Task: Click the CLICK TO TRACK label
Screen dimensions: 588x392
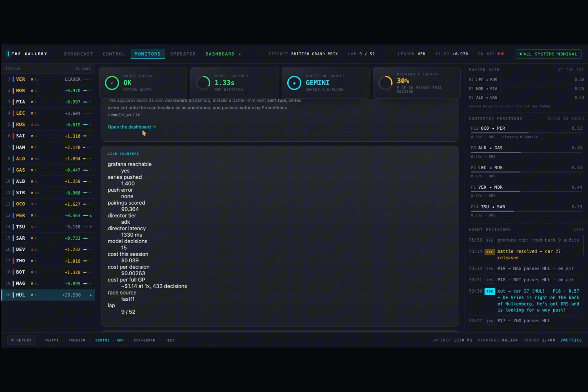Action: 565,119
